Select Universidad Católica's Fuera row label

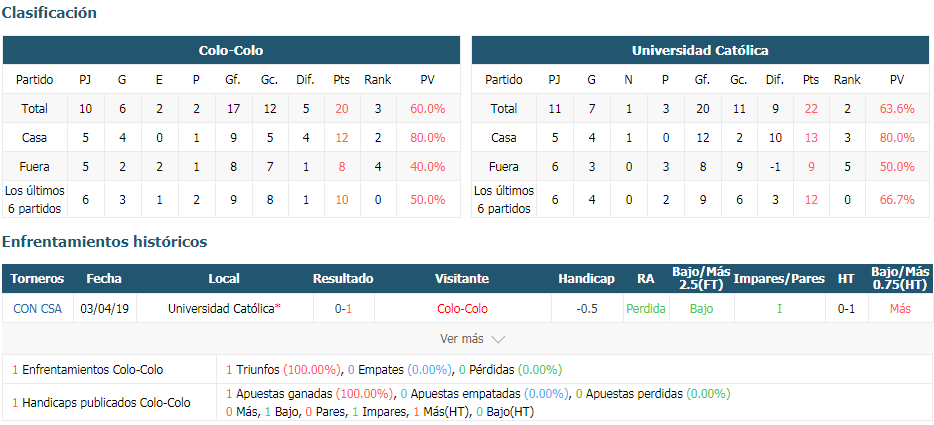coord(503,167)
